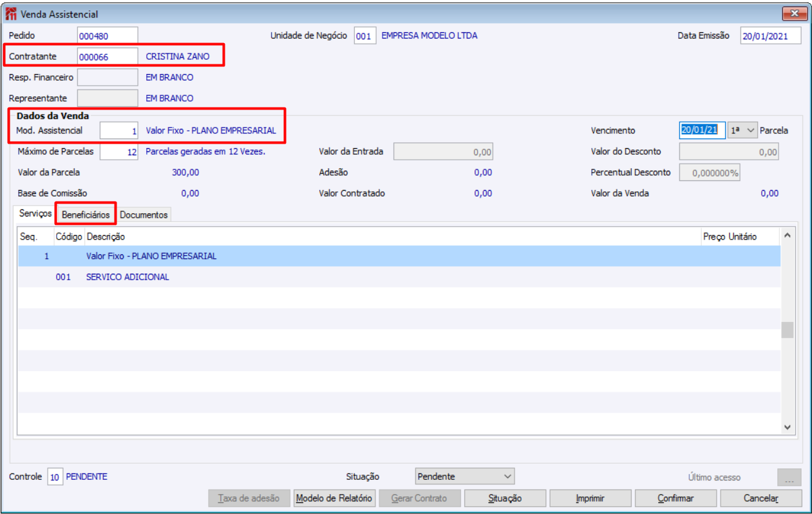Image resolution: width=812 pixels, height=514 pixels.
Task: Click the Resp. Financeiro code field
Action: (108, 77)
